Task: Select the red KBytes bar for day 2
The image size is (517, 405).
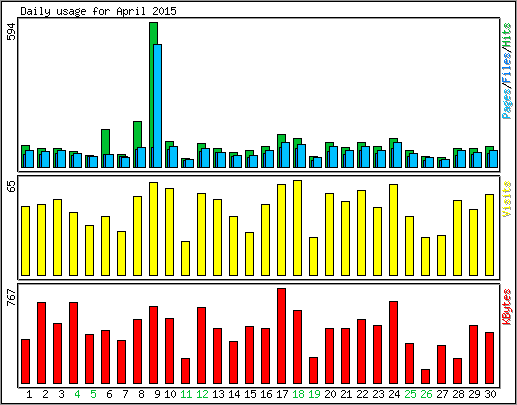Action: point(41,343)
